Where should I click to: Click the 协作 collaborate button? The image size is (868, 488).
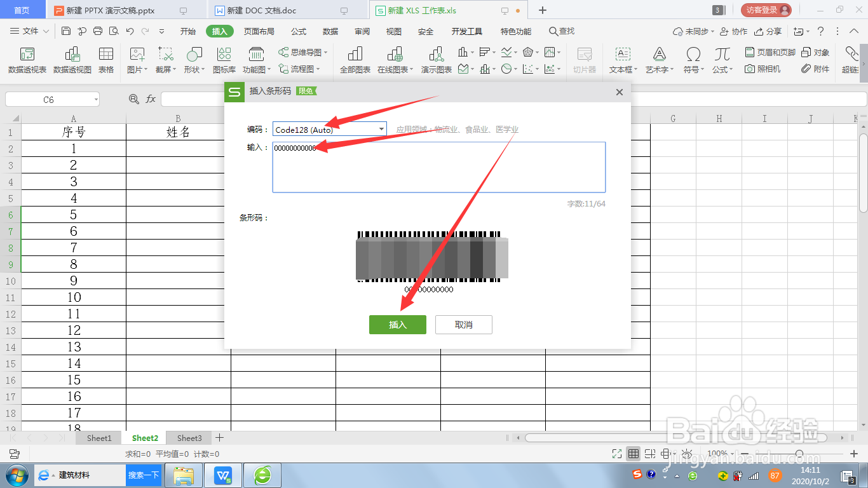[734, 31]
